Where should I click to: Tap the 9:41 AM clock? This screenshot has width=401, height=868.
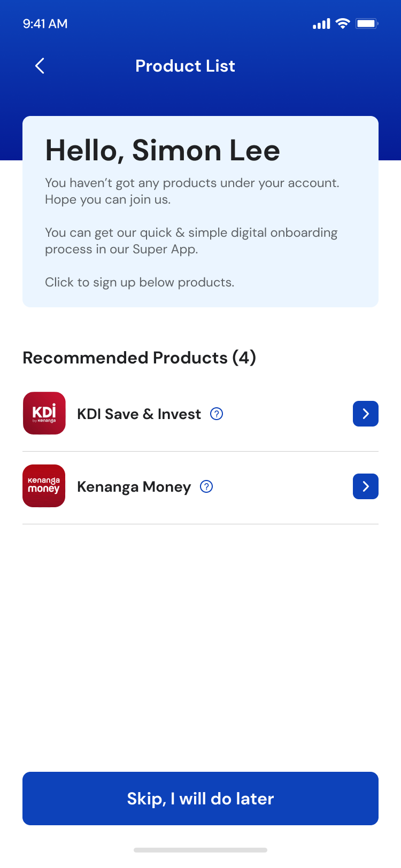click(x=45, y=24)
